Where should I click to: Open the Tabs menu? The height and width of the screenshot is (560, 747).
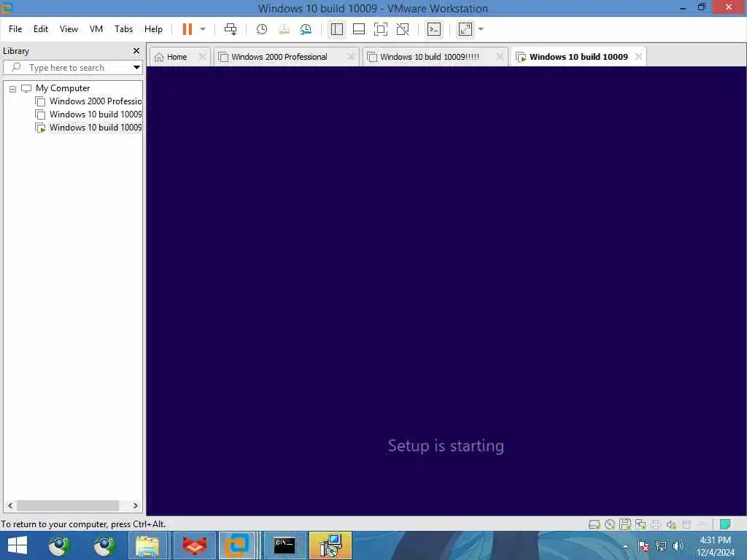[x=123, y=29]
